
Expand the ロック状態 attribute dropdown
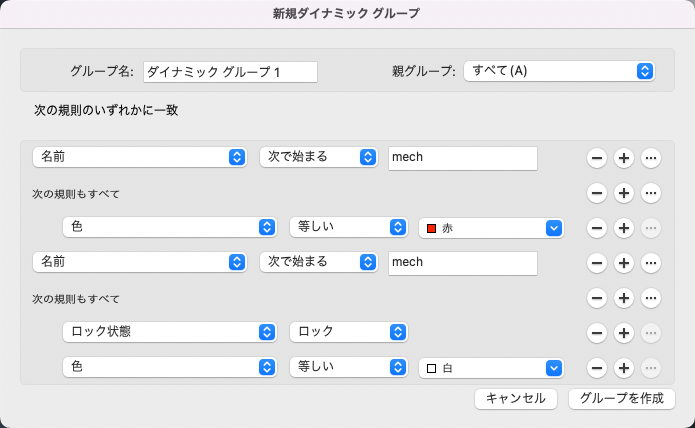point(169,332)
